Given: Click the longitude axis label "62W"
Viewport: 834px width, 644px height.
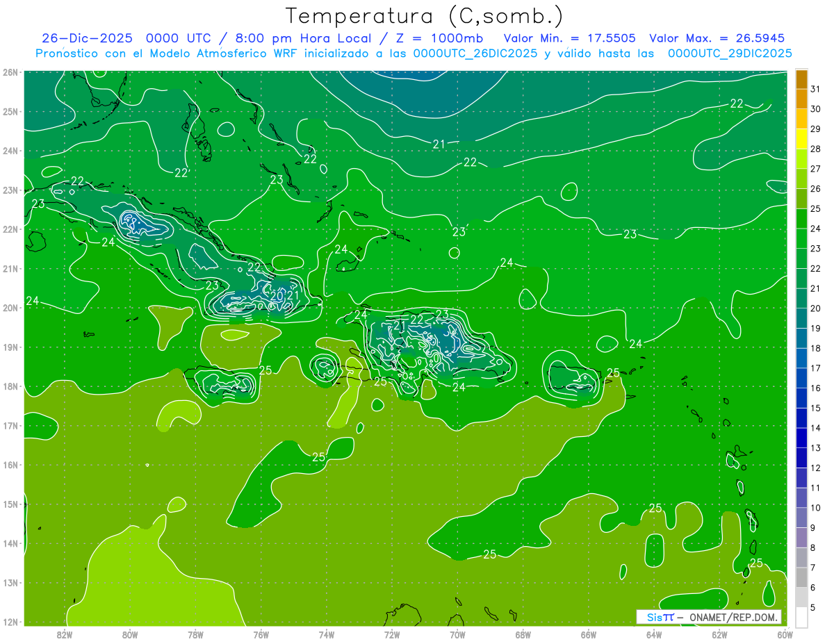Looking at the screenshot, I should tap(719, 634).
